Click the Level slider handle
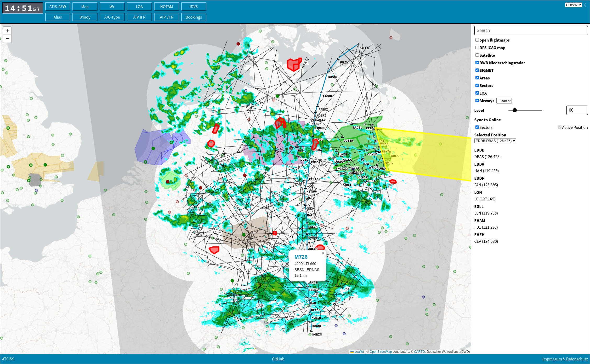Image resolution: width=590 pixels, height=364 pixels. pyautogui.click(x=514, y=110)
